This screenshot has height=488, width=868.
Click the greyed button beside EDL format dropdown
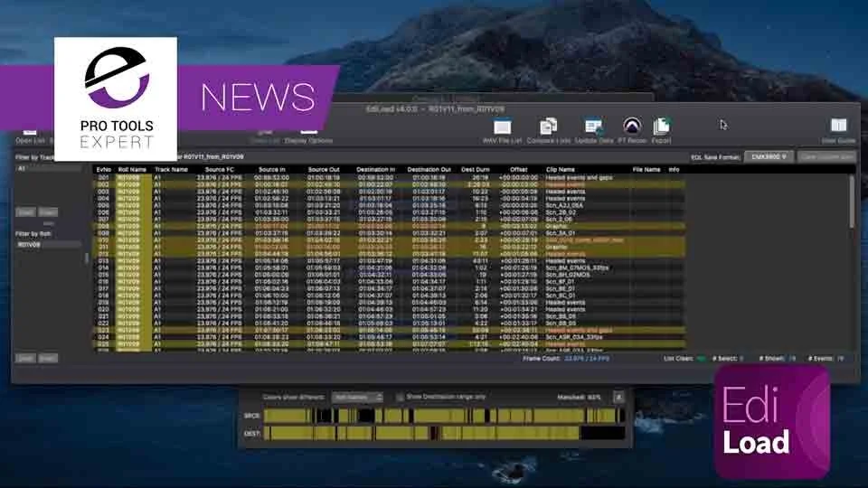[x=827, y=157]
